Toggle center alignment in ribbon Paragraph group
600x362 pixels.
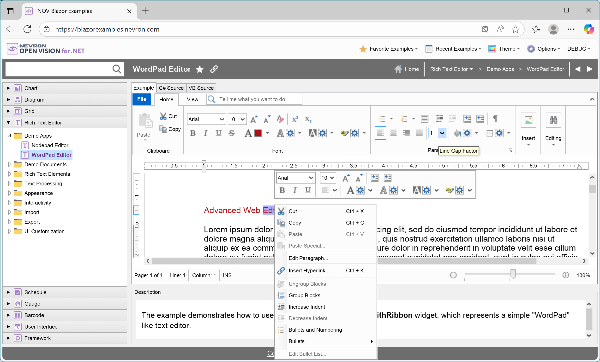tap(393, 133)
